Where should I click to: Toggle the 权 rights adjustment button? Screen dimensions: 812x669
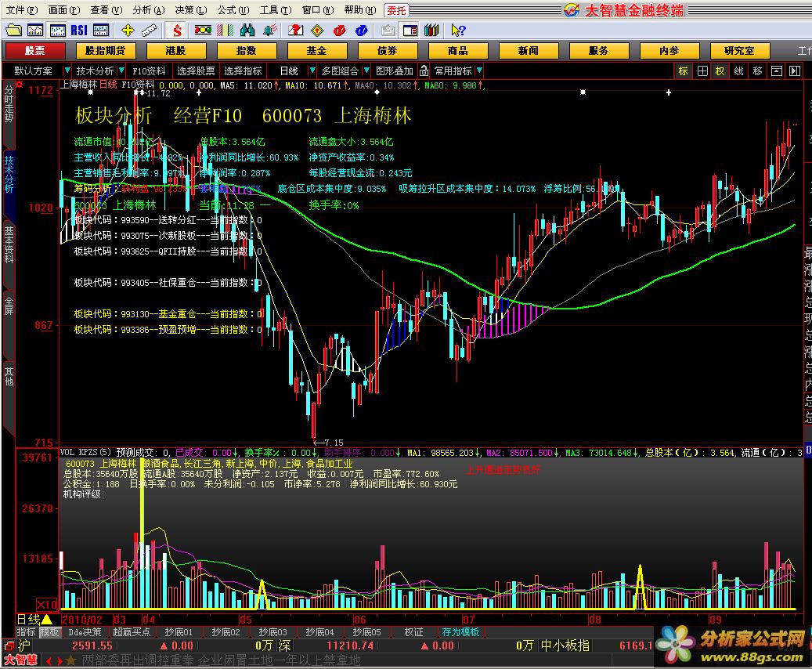click(x=720, y=71)
